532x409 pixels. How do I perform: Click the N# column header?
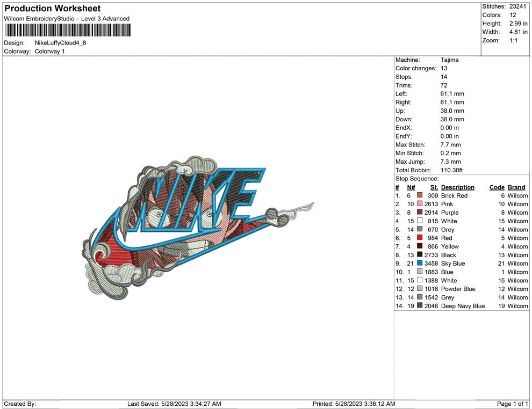point(411,187)
